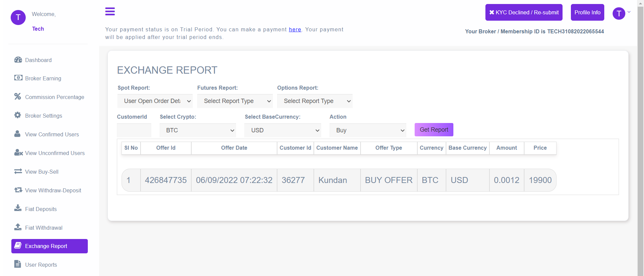The height and width of the screenshot is (276, 644).
Task: Click the User Reports document icon
Action: (x=18, y=264)
